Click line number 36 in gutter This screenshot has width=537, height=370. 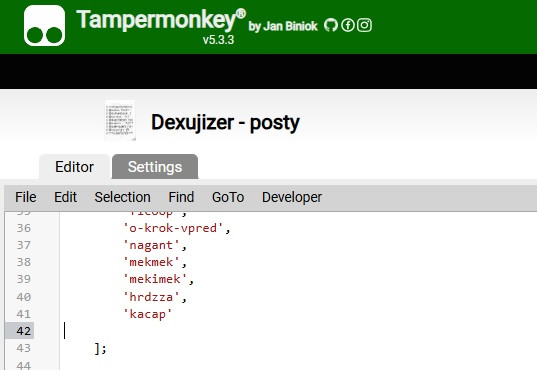(x=24, y=228)
